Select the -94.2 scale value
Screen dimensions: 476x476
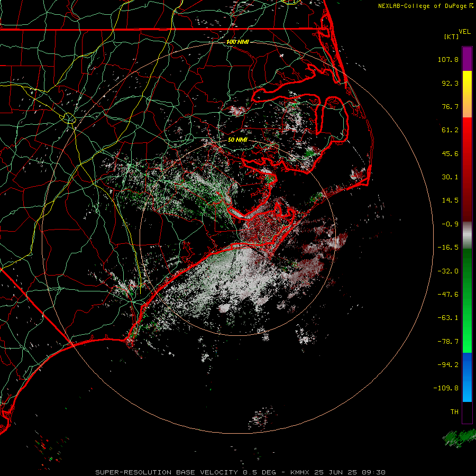pos(448,365)
